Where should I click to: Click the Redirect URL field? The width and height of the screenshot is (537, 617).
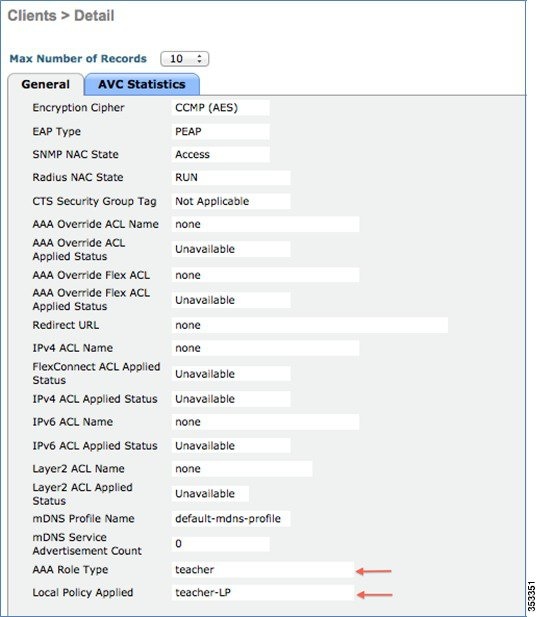[x=310, y=325]
